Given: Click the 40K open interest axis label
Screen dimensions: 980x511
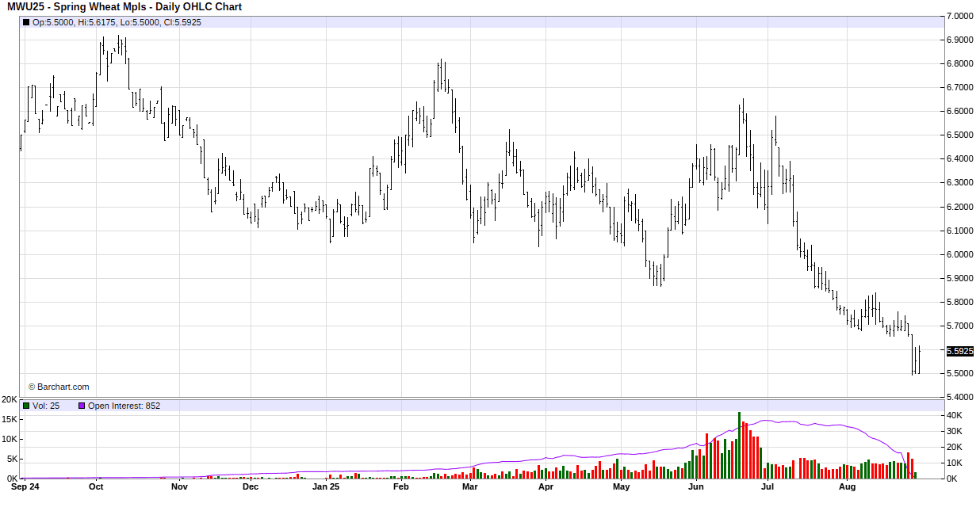Looking at the screenshot, I should (955, 415).
